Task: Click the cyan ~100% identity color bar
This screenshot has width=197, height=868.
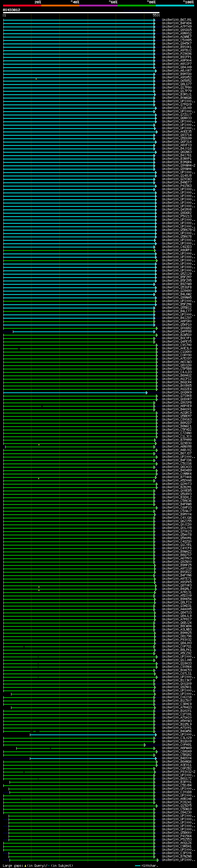Action: click(175, 6)
